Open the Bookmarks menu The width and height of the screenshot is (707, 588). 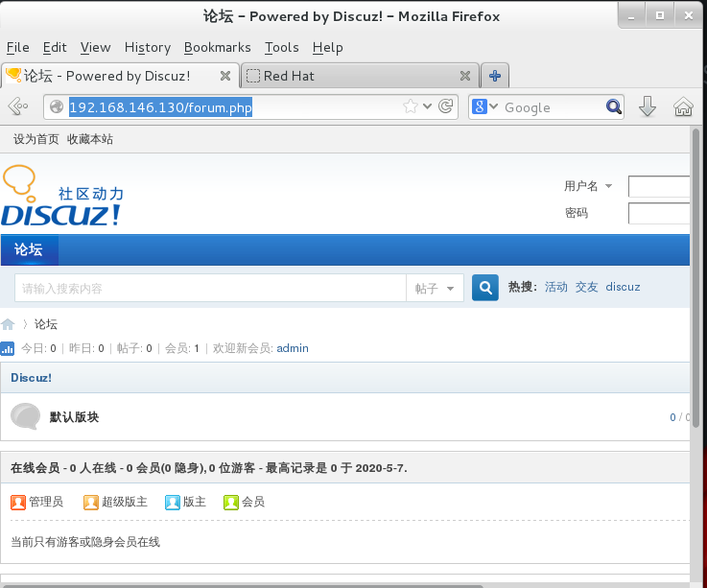click(x=218, y=47)
